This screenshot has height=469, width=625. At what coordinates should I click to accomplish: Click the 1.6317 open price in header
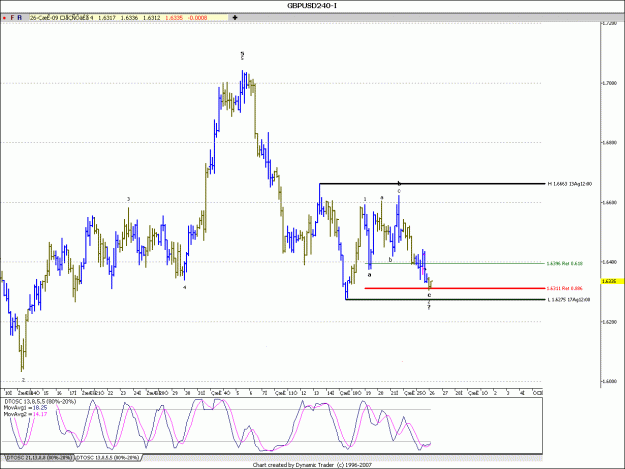pos(106,18)
